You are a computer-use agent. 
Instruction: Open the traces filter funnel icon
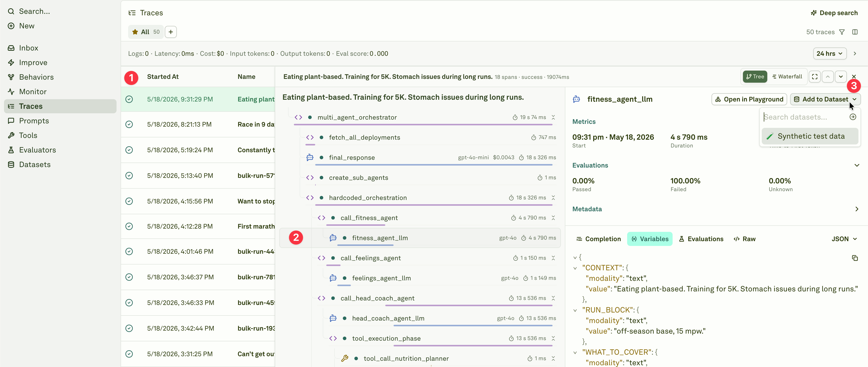pos(842,32)
